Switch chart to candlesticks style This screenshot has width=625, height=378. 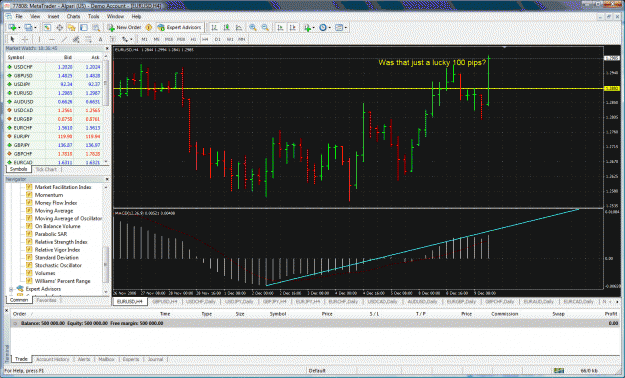click(x=227, y=28)
